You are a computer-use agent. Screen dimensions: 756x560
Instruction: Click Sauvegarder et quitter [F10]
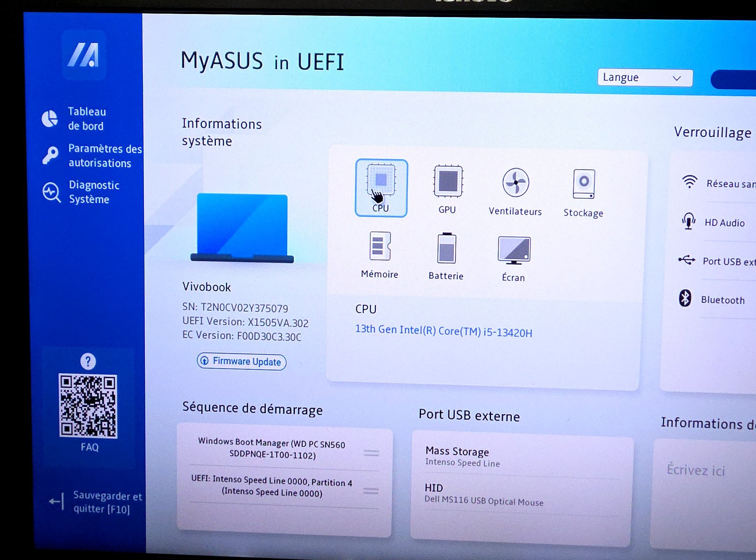(x=107, y=502)
